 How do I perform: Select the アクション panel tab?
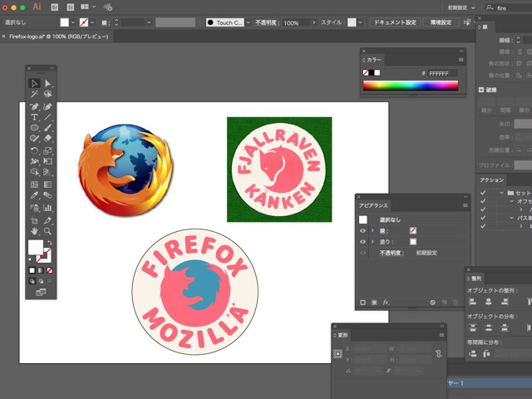coord(491,180)
